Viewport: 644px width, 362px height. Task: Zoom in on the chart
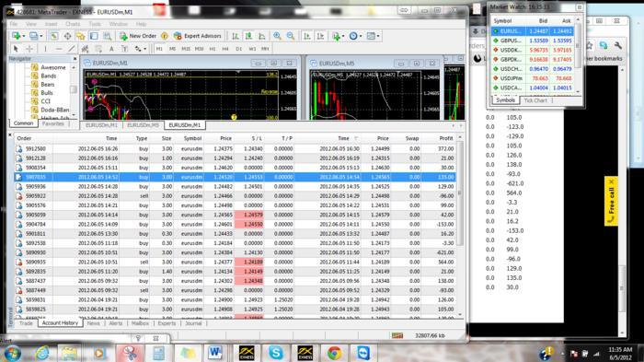(x=277, y=36)
